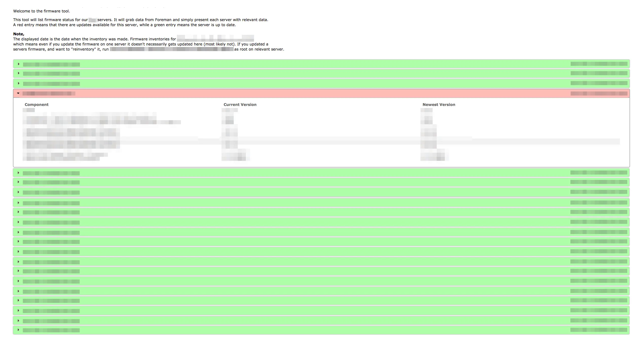This screenshot has height=341, width=644.
Task: Click the 'Welcome to the firmware tool.' text
Action: point(41,11)
